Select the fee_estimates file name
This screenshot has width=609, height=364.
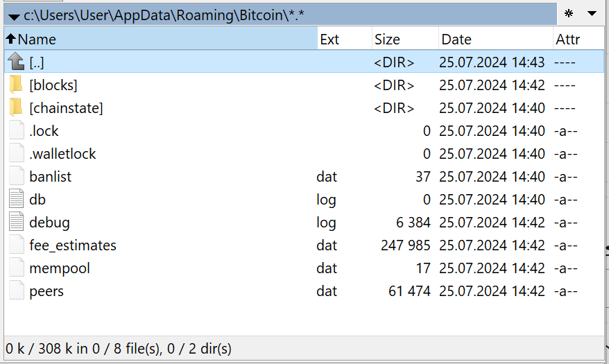click(x=73, y=245)
